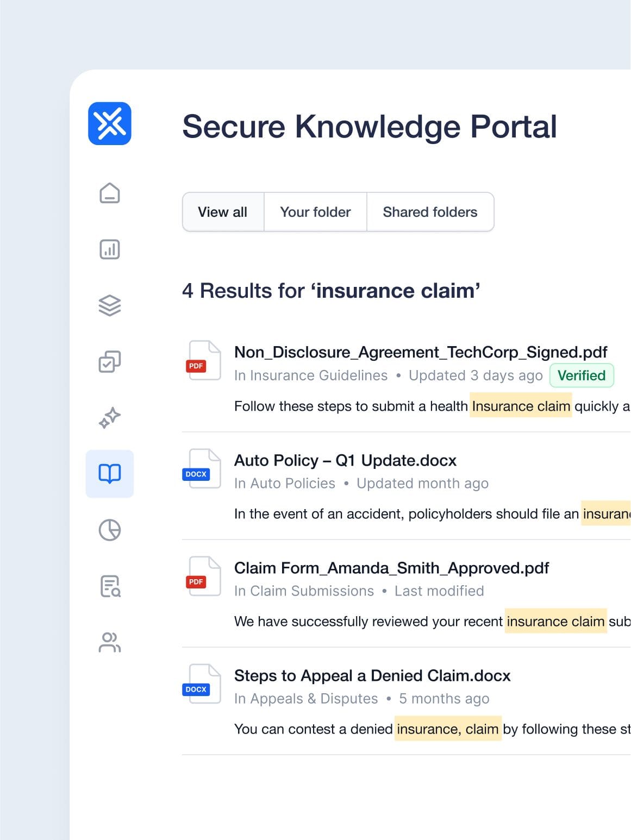Open the bar chart analytics icon
The image size is (631, 840).
[110, 249]
